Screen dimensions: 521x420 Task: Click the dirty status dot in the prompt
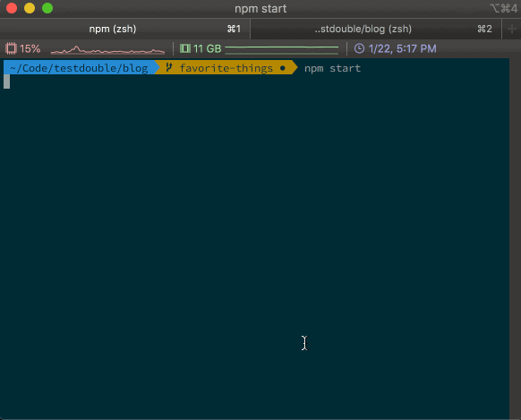click(x=282, y=68)
